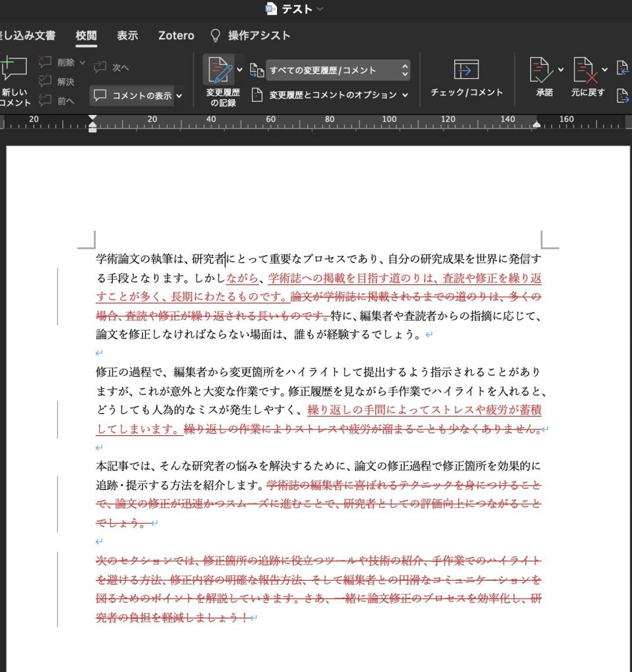Image resolution: width=632 pixels, height=672 pixels.
Task: Expand the Accept (承諾) dropdown arrow
Action: coord(560,70)
